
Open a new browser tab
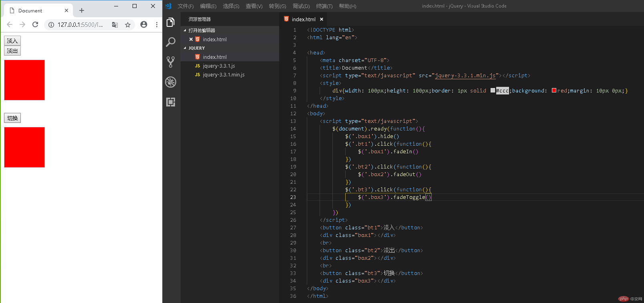pos(82,10)
